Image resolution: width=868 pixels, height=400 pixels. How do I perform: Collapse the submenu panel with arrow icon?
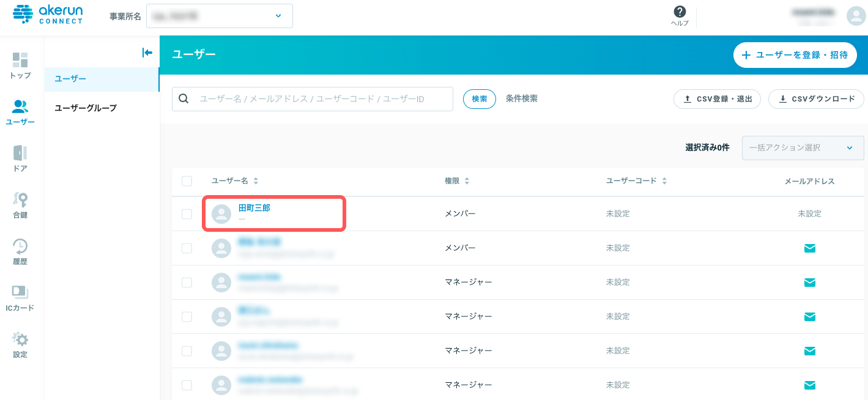pyautogui.click(x=147, y=53)
